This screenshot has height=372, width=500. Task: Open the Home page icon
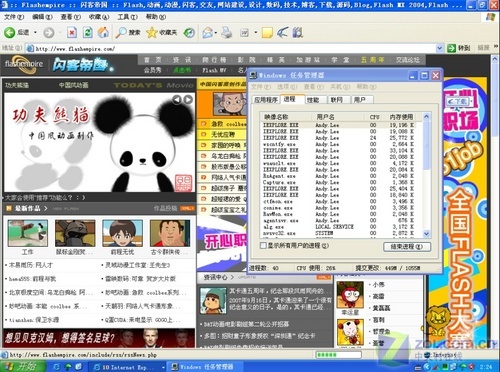tap(103, 33)
